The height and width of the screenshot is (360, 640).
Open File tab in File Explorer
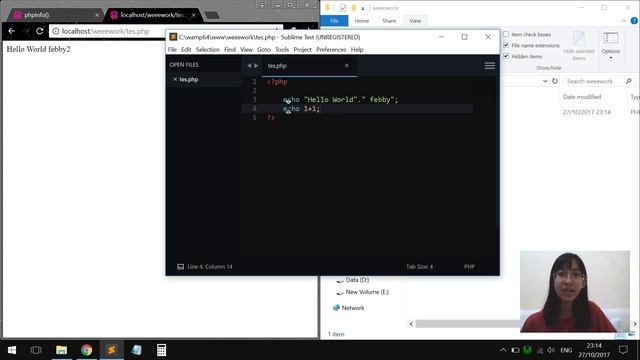coord(334,21)
